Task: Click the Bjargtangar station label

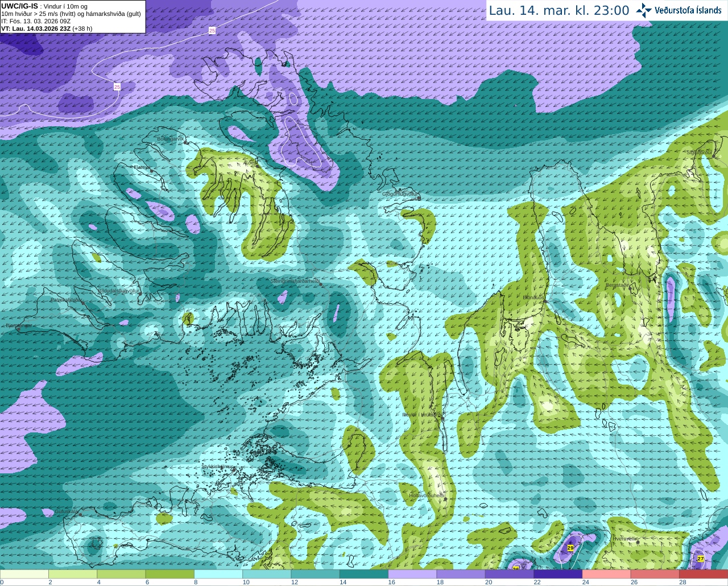Action: pyautogui.click(x=19, y=325)
